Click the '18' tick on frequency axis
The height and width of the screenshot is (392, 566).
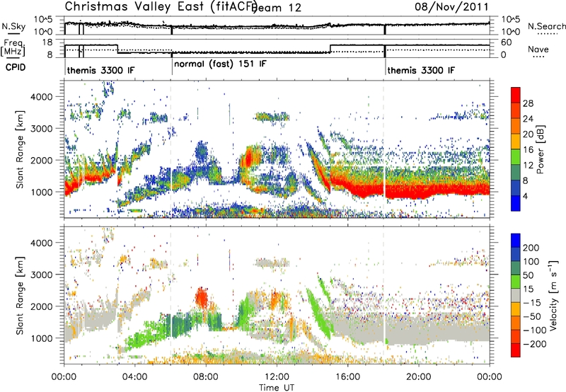pos(47,42)
